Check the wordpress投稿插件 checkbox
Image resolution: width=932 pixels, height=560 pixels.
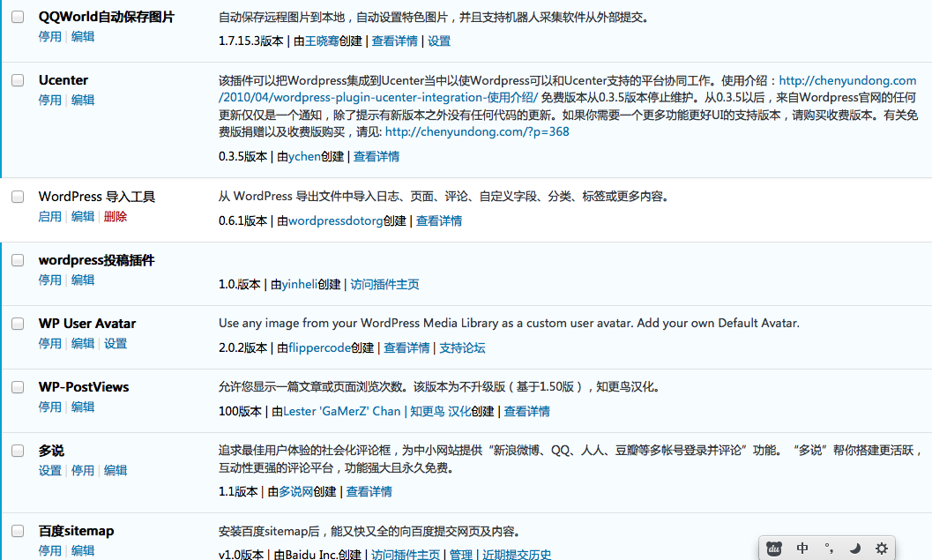18,260
